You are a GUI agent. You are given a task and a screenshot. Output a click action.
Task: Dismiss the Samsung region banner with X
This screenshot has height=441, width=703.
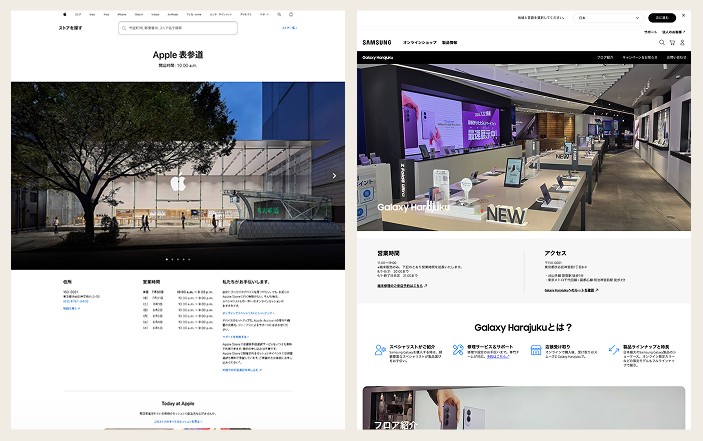point(684,15)
